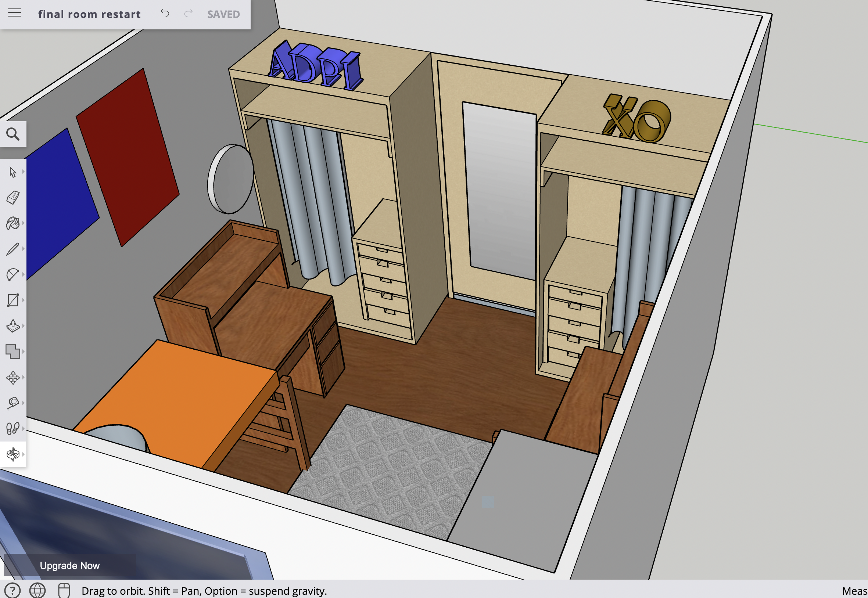Click the SAVED status label

223,14
